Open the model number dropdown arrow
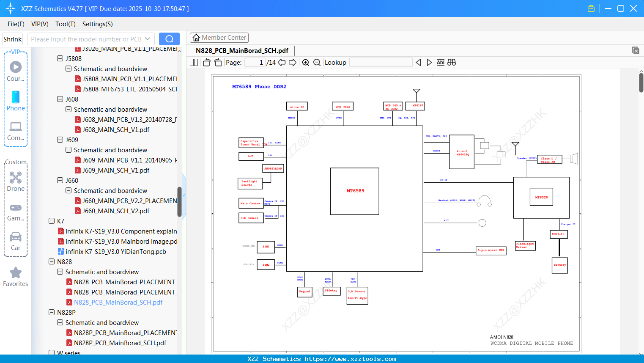Viewport: 644px width, 363px height. click(148, 39)
